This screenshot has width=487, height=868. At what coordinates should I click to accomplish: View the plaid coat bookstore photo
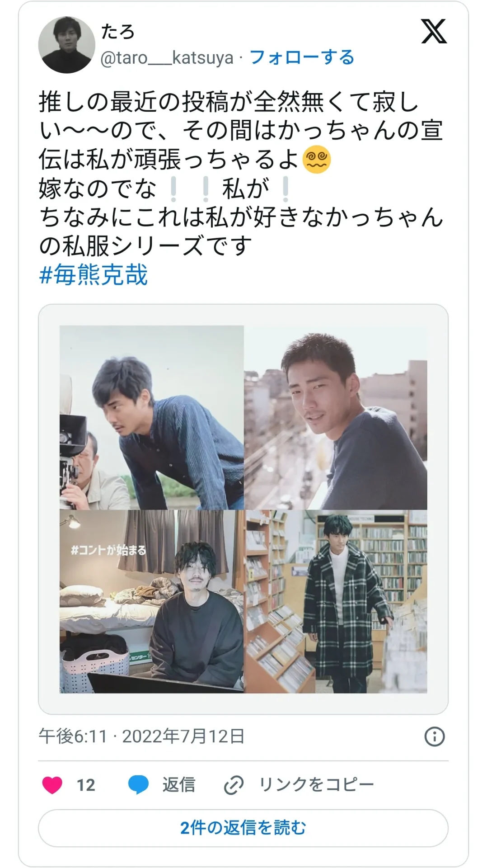pos(336,602)
